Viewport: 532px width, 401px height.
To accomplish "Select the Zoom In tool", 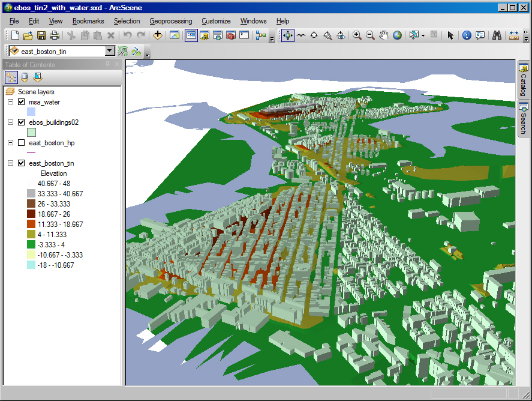I will tap(357, 35).
